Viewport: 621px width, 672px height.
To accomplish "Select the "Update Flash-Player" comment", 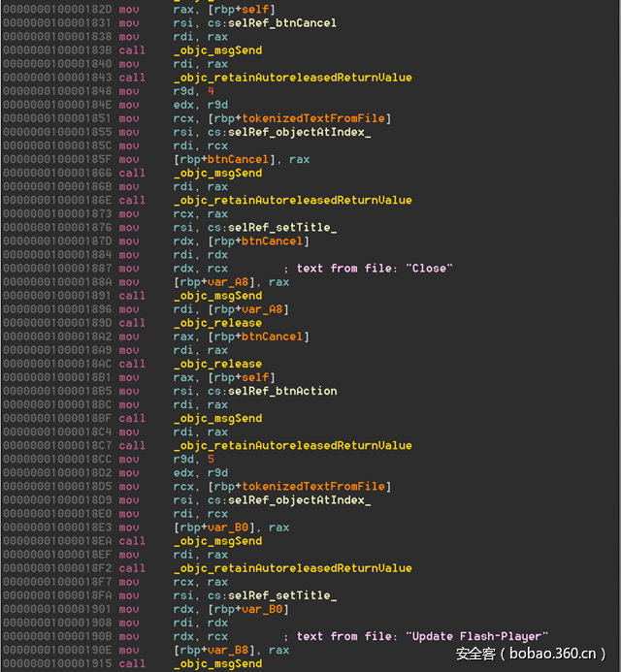I will click(x=423, y=636).
